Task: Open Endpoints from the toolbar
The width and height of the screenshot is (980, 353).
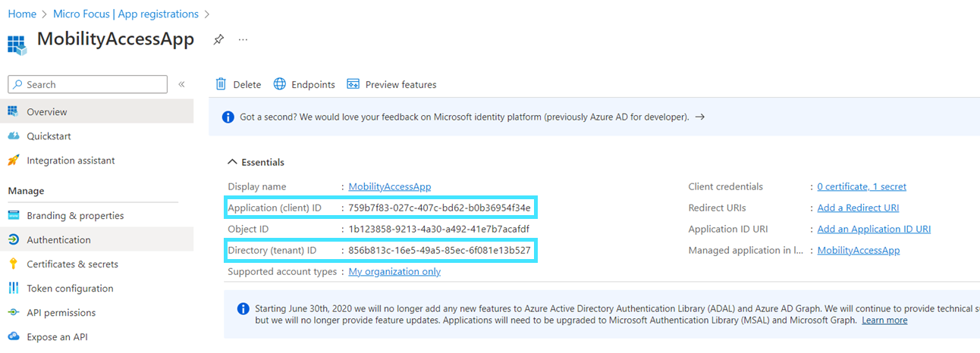Action: pos(304,84)
